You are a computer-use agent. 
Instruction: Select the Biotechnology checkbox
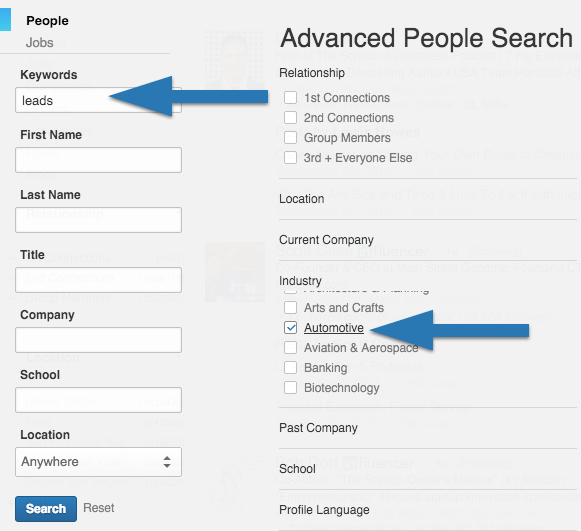click(x=290, y=388)
